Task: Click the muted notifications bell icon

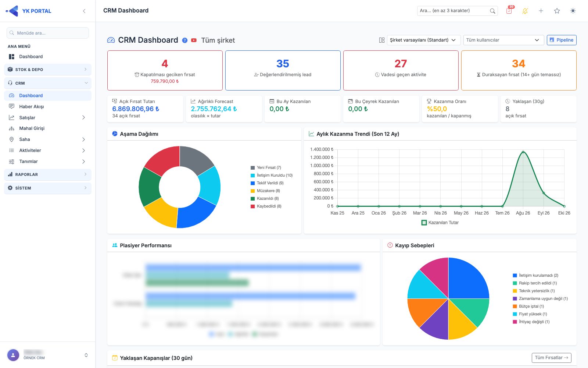Action: click(x=525, y=11)
